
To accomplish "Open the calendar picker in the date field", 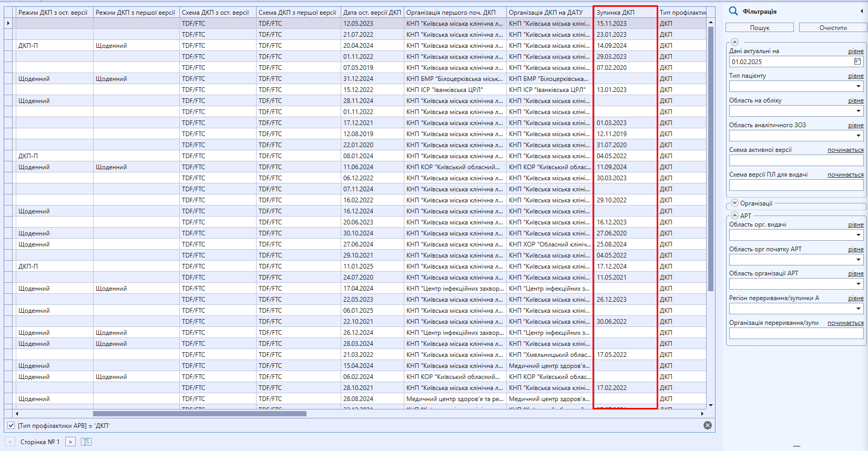I will pos(857,61).
